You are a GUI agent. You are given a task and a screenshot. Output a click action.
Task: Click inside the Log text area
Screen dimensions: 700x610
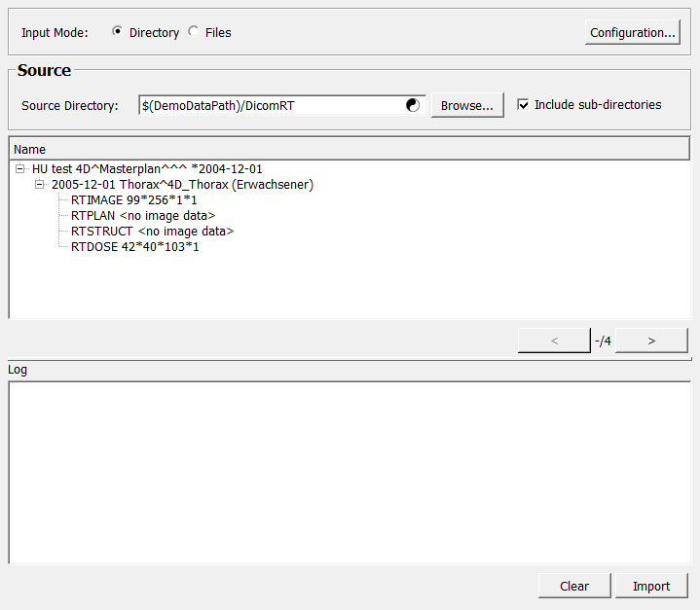(x=349, y=472)
